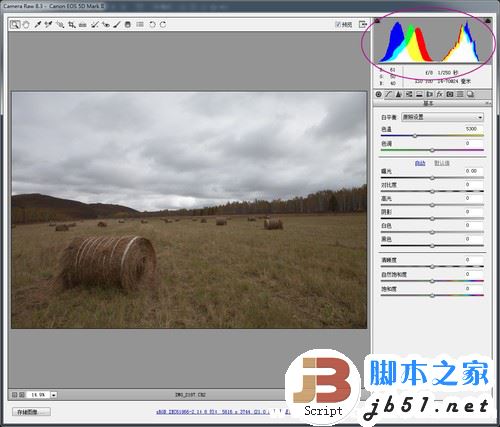Open the Effects (fx) panel tab
The image size is (500, 427).
pyautogui.click(x=440, y=94)
